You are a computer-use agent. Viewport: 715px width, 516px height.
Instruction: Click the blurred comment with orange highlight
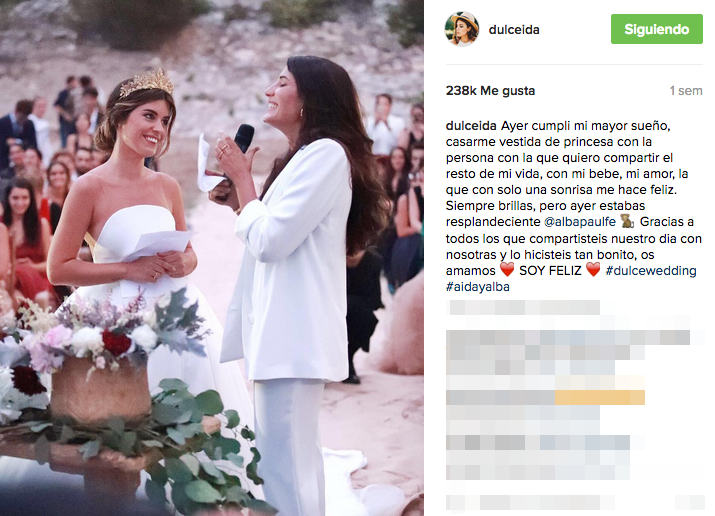(x=545, y=397)
